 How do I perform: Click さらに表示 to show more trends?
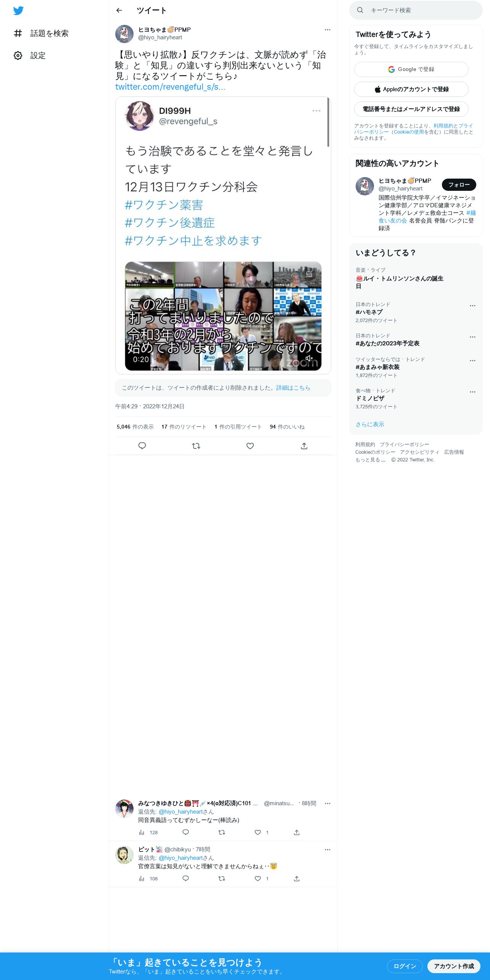point(370,424)
